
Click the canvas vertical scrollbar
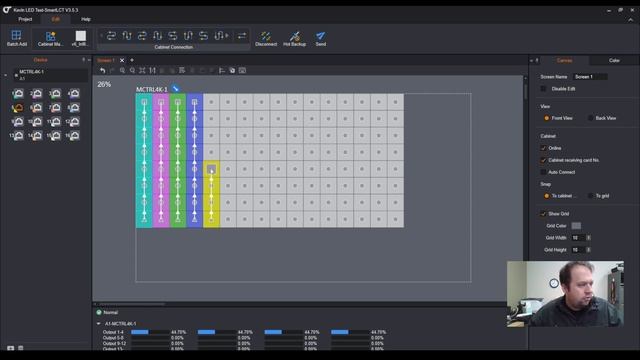[x=525, y=91]
